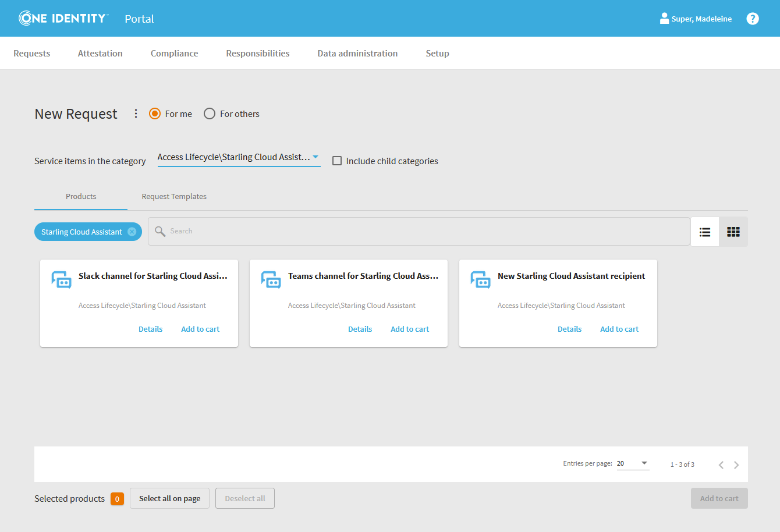This screenshot has width=780, height=532.
Task: Open the help question mark icon
Action: [753, 19]
